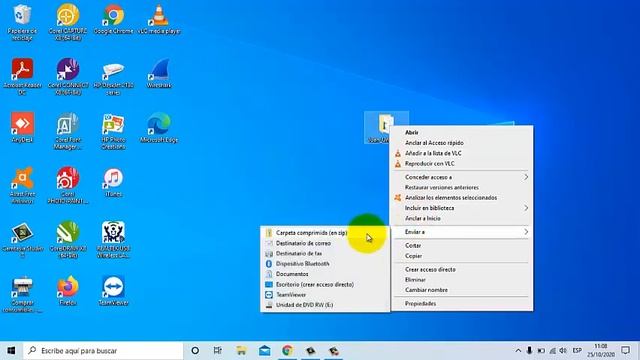The width and height of the screenshot is (640, 360).
Task: Select the Firefox desktop icon
Action: (68, 291)
